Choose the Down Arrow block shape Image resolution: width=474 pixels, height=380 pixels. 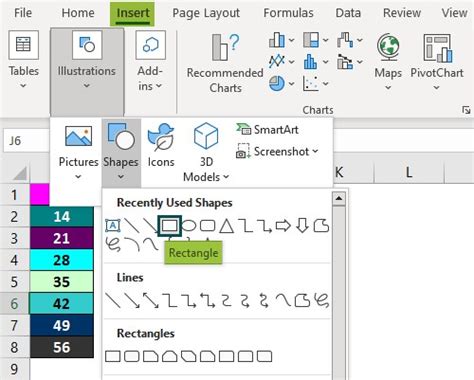tap(302, 226)
